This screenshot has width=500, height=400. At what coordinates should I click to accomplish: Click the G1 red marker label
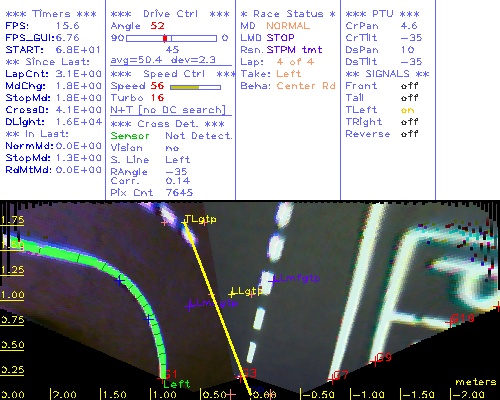171,374
